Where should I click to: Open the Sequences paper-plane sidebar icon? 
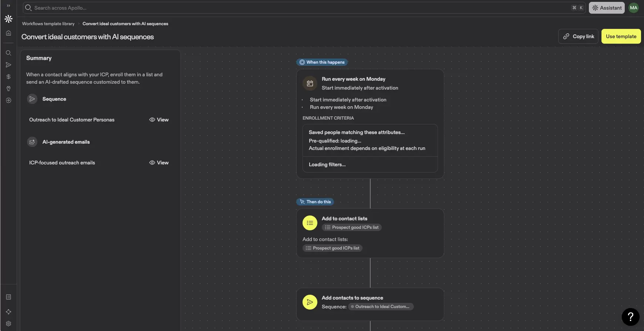[x=9, y=65]
